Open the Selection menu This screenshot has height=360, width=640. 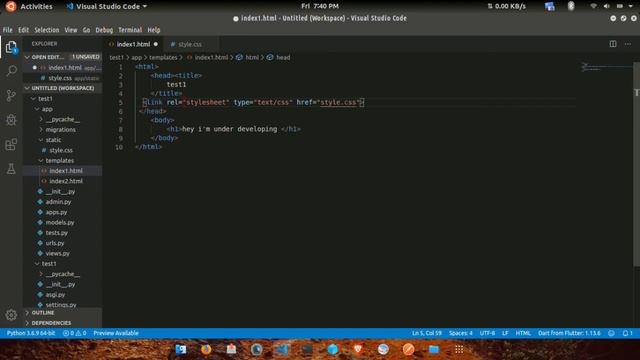[47, 30]
